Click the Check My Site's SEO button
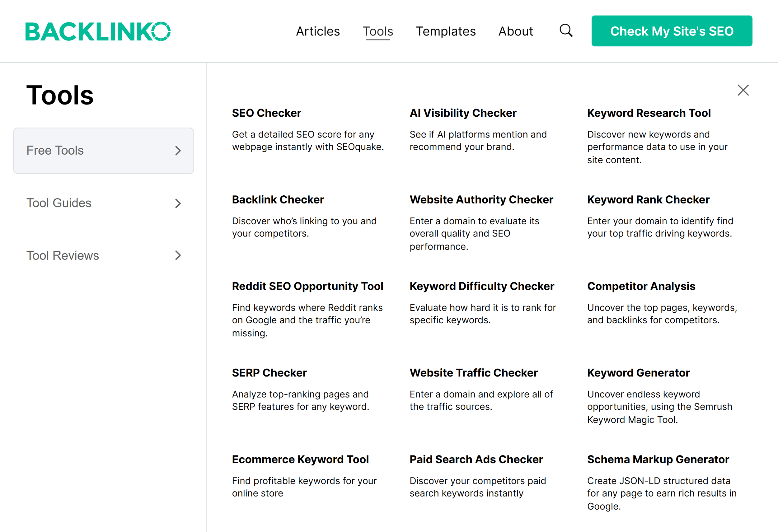The width and height of the screenshot is (778, 532). (x=672, y=31)
